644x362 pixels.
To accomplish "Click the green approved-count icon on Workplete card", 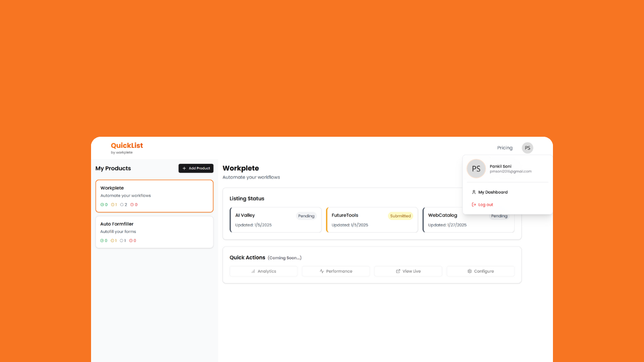I will [102, 205].
